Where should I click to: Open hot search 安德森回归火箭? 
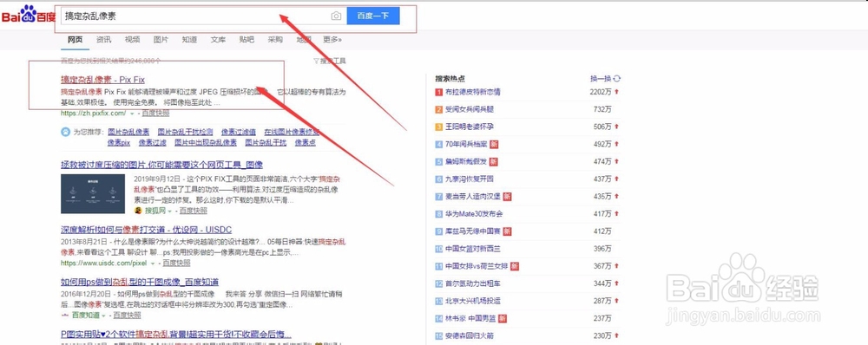(469, 335)
